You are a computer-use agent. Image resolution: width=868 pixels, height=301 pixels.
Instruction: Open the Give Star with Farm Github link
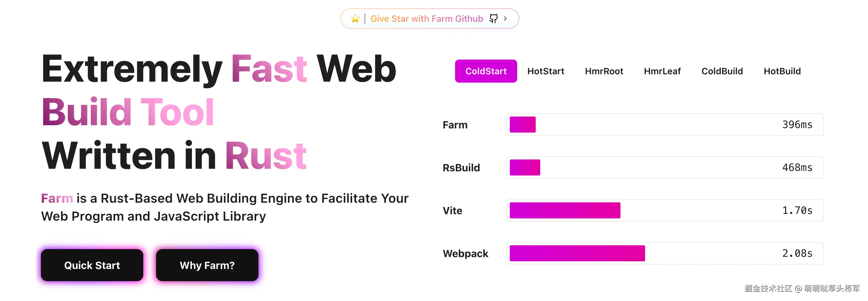427,19
